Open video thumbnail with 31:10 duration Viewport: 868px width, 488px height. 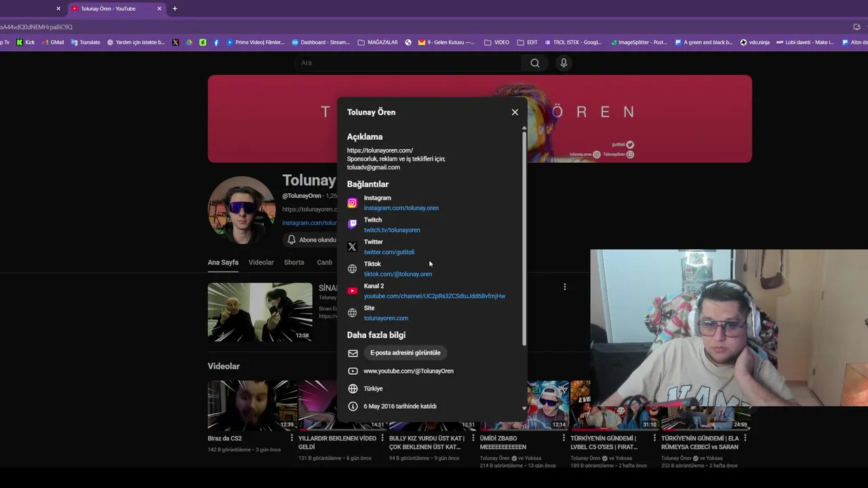point(615,405)
